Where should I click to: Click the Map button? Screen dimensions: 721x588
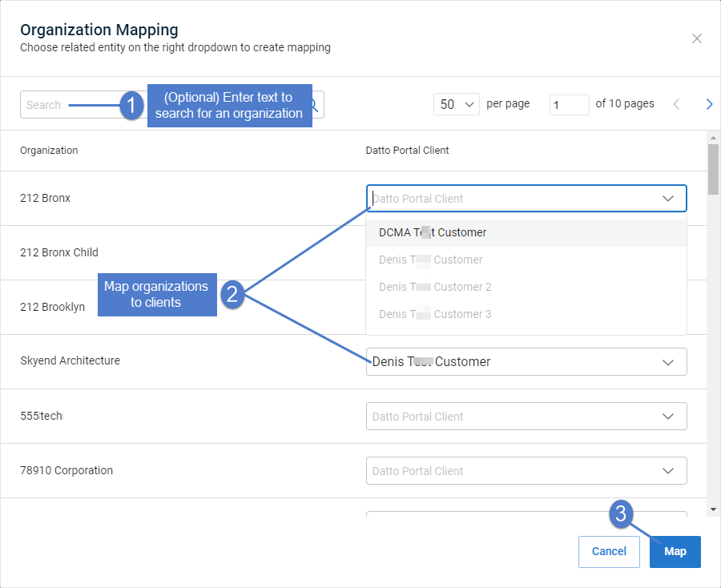675,552
